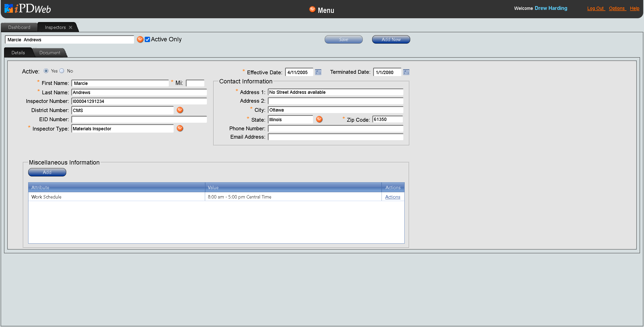The height and width of the screenshot is (327, 644).
Task: Open Actions link for Work Schedule row
Action: click(392, 197)
